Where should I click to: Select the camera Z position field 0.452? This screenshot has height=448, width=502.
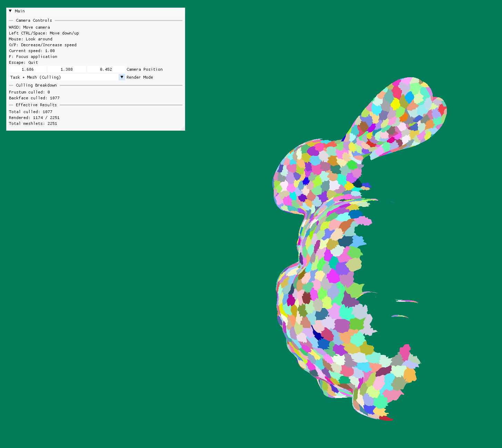point(106,69)
